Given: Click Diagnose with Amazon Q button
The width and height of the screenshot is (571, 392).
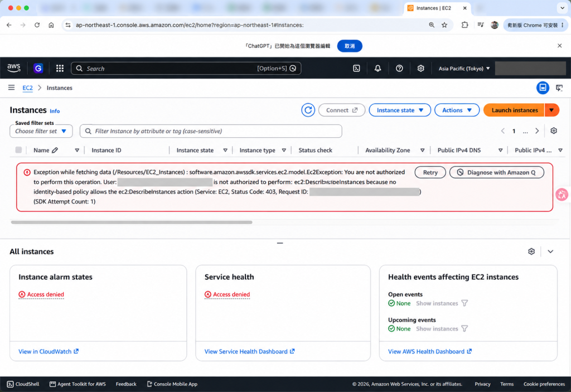Looking at the screenshot, I should 497,172.
